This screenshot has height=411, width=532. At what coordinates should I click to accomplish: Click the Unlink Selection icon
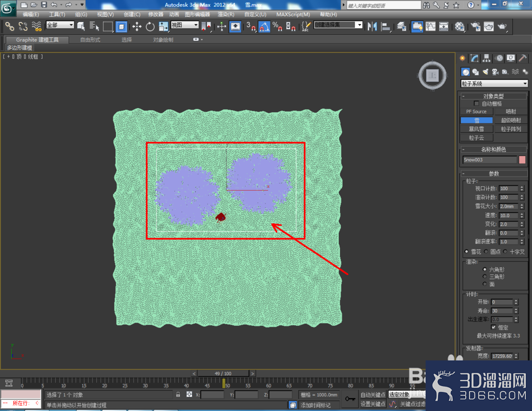pos(23,26)
